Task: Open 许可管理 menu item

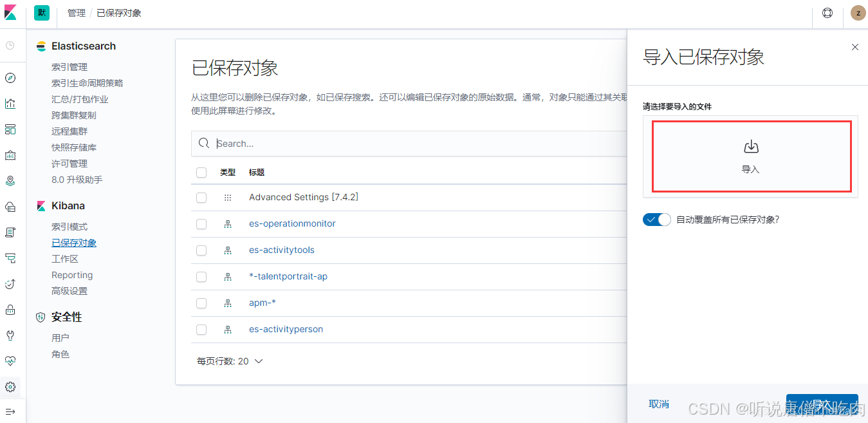Action: coord(69,164)
